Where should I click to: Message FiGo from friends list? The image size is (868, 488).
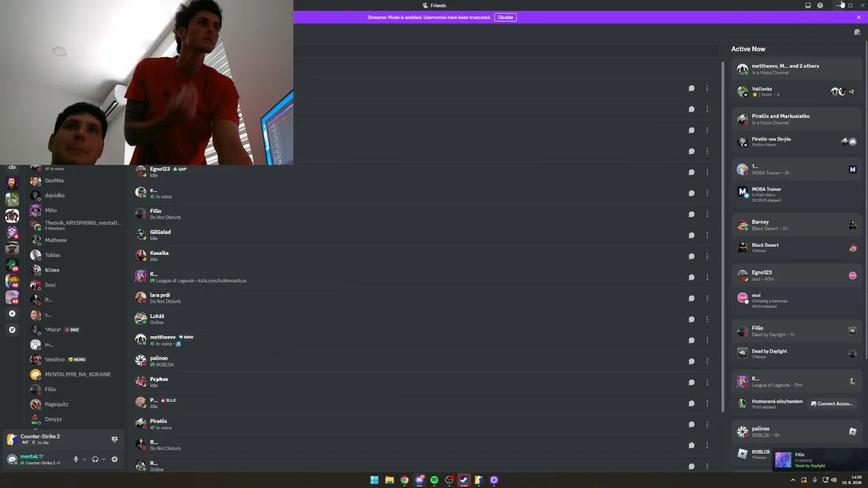pos(691,214)
